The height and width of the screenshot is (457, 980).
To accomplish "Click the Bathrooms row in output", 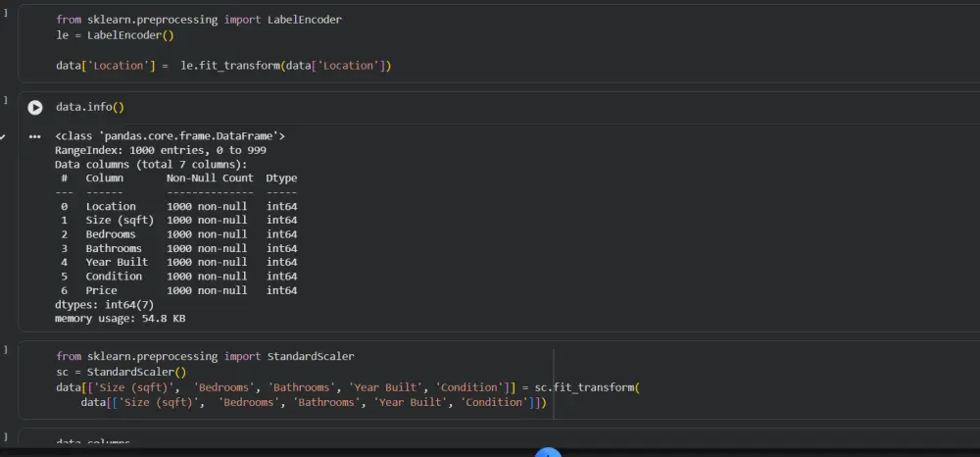I will [178, 248].
